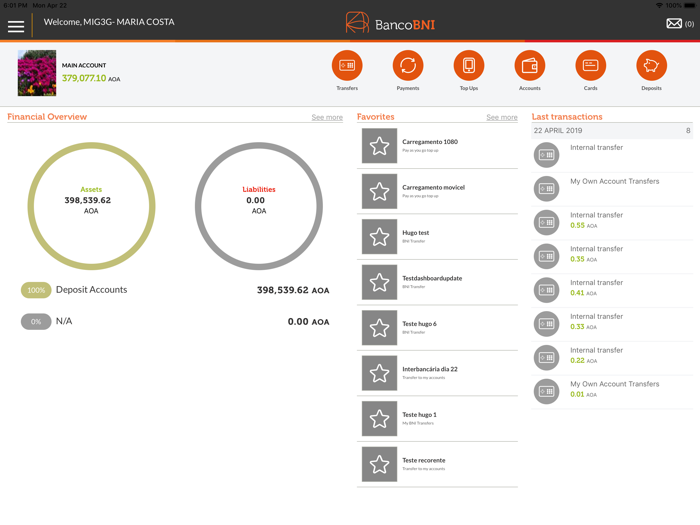Click Deposit Accounts label

coord(92,290)
